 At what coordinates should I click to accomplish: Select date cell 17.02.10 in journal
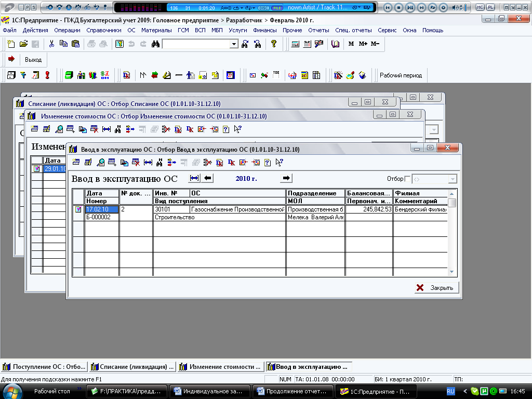102,209
